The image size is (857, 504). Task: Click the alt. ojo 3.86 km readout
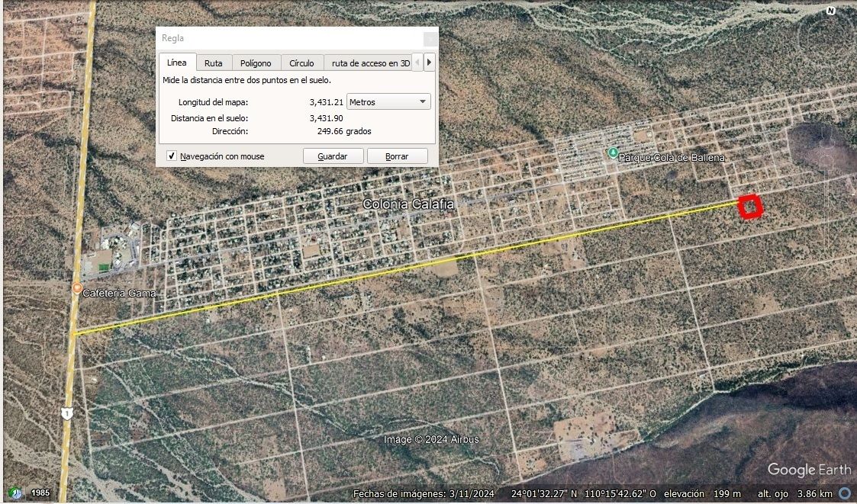click(794, 493)
